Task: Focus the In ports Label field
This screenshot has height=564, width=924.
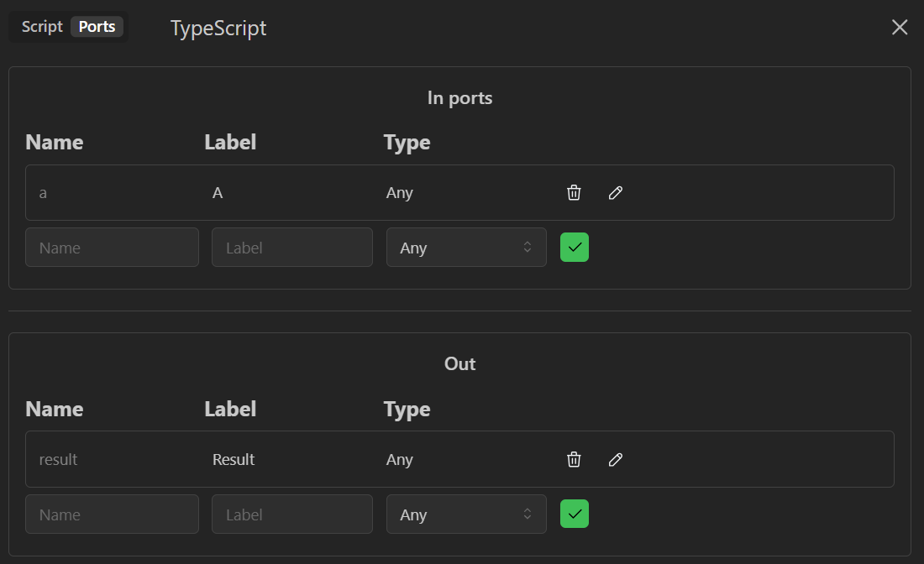Action: coord(291,248)
